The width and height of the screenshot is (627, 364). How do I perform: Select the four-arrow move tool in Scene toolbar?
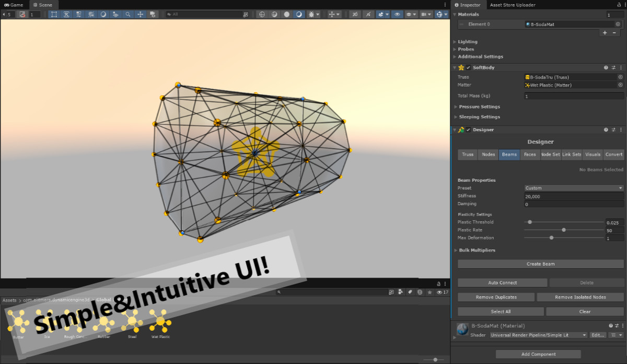[141, 14]
